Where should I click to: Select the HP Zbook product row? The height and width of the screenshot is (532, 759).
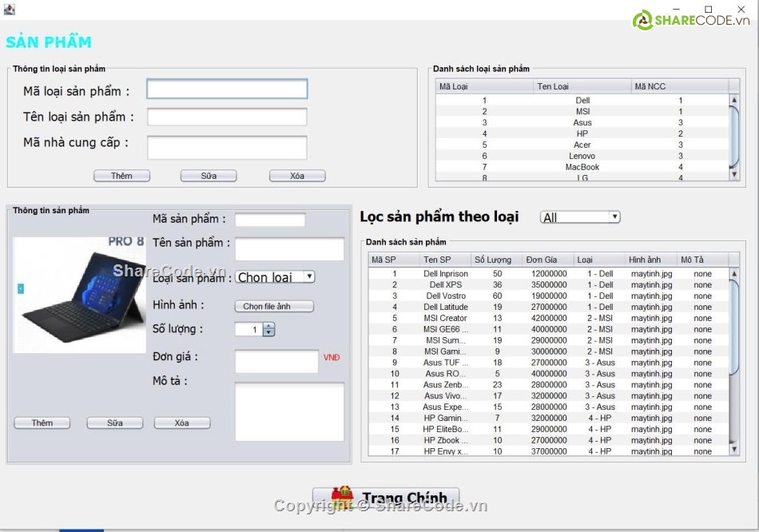coord(548,440)
